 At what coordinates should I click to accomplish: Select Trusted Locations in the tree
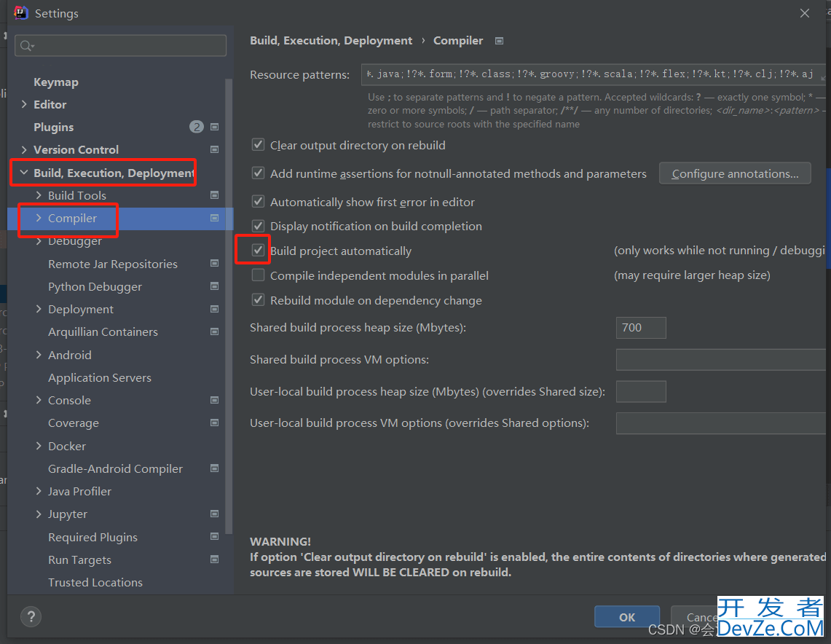[95, 583]
